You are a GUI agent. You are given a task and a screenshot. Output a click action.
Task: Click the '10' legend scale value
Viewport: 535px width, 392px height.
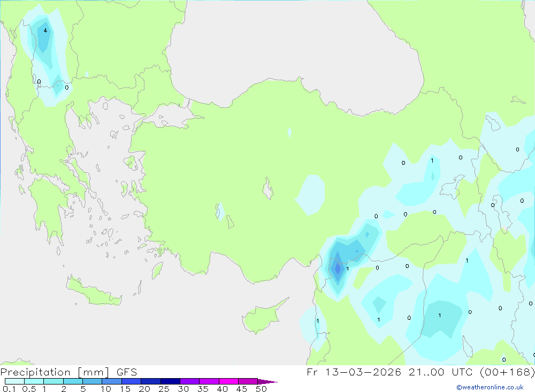(106, 389)
